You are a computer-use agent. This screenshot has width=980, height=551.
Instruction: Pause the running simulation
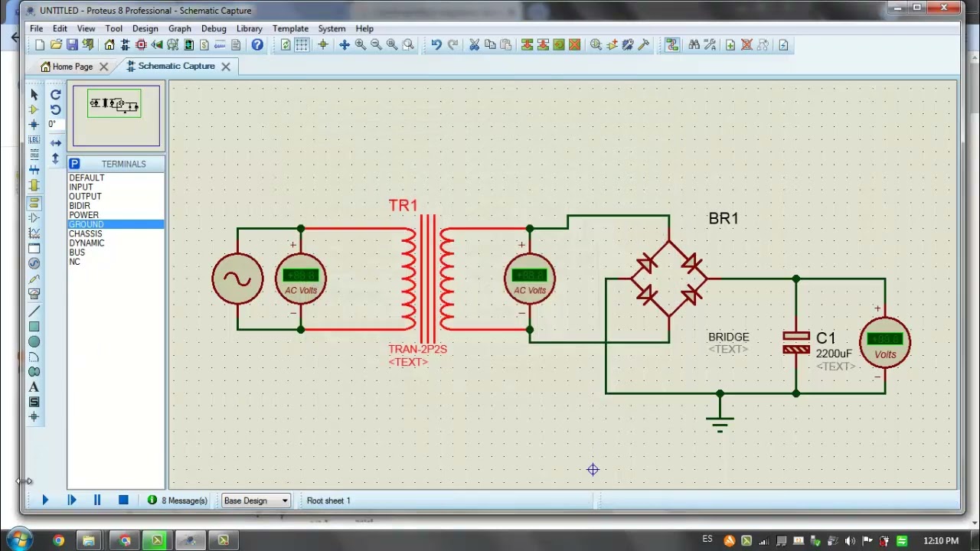tap(97, 500)
